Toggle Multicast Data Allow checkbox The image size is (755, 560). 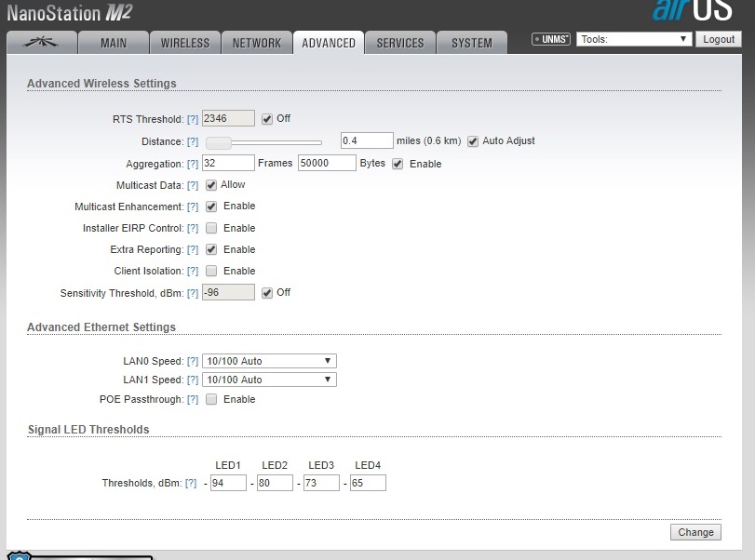click(211, 185)
